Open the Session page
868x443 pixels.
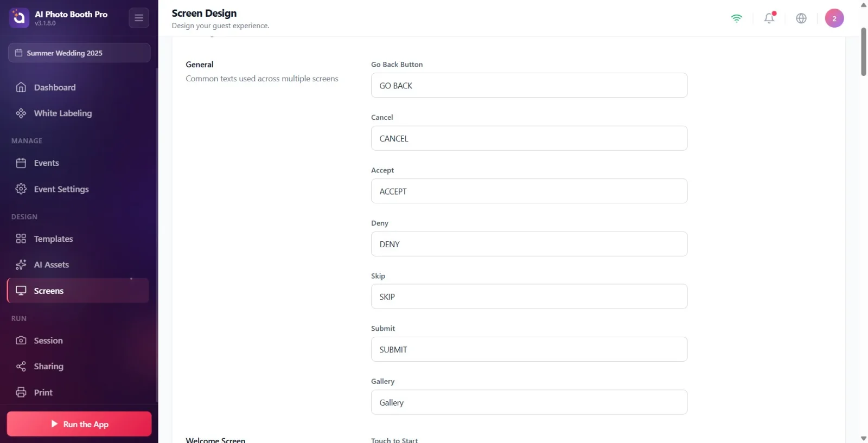[79, 341]
